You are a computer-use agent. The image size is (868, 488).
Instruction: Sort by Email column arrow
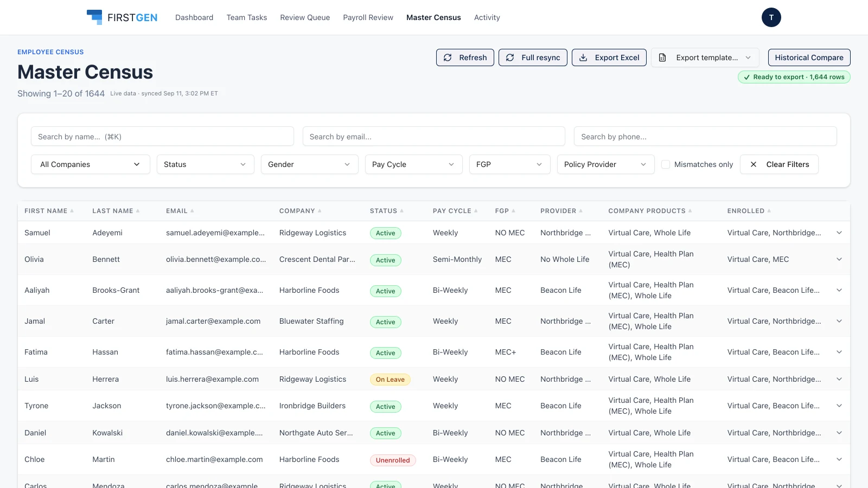point(192,211)
